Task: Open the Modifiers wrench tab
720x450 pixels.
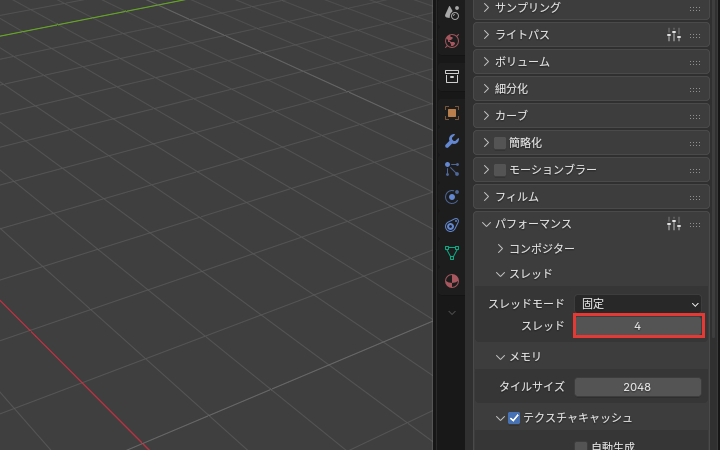Action: point(452,141)
